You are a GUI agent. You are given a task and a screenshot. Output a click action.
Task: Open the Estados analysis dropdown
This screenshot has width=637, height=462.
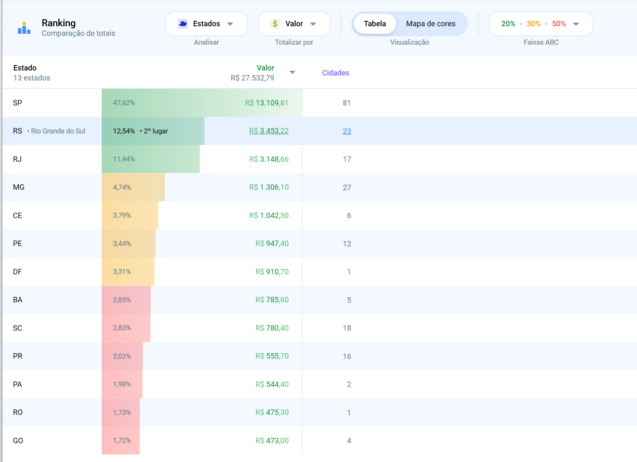[206, 24]
